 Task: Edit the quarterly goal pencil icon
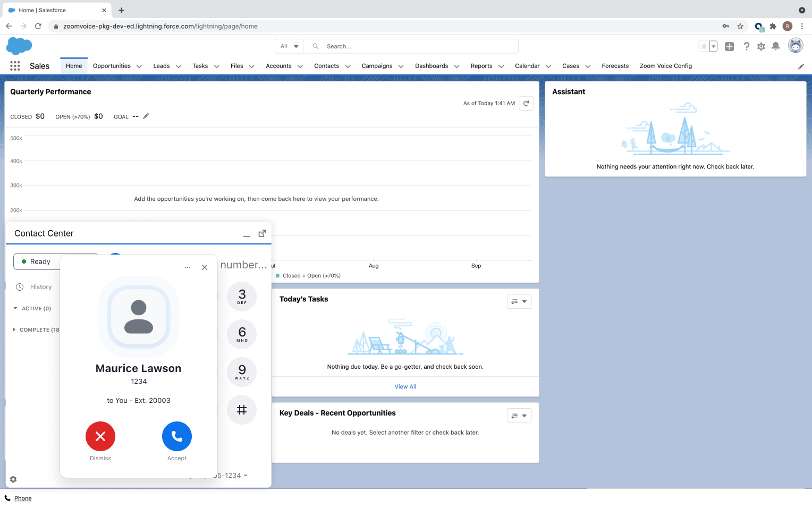coord(146,116)
